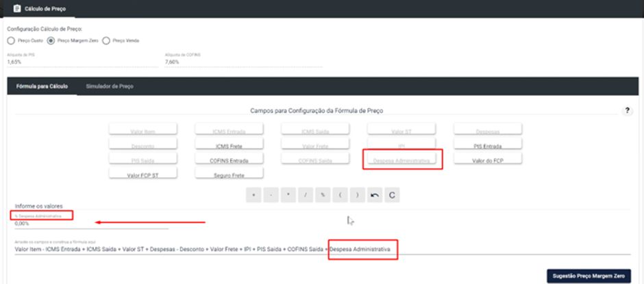The height and width of the screenshot is (284, 644).
Task: Insert the percent operator
Action: (323, 195)
